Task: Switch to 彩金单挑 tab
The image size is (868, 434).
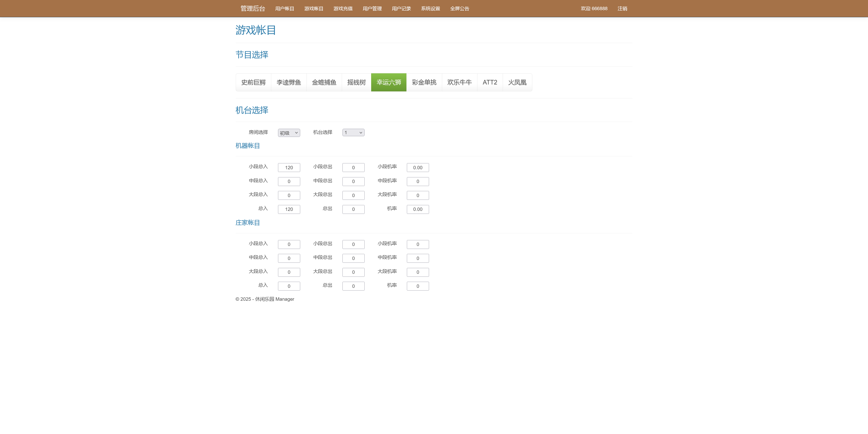Action: pos(424,82)
